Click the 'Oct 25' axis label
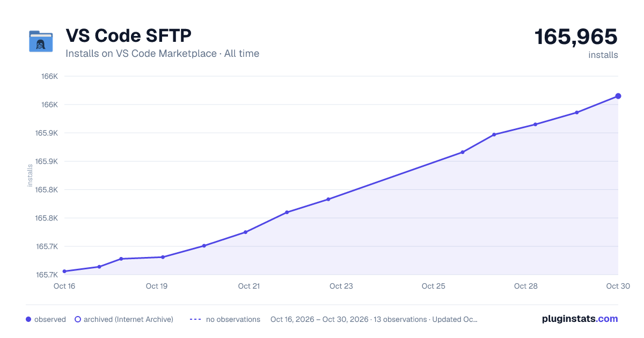Screen dimensions: 644x338 434,286
